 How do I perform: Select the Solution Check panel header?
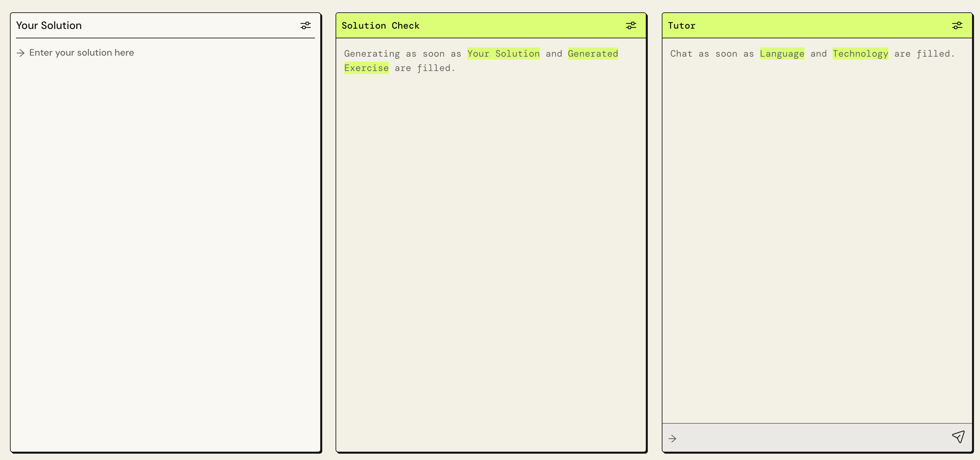380,25
